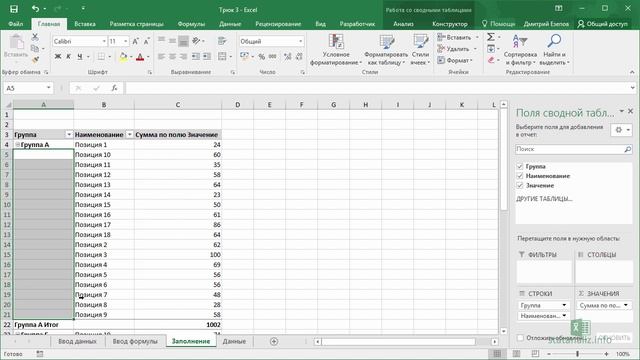The image size is (640, 360).
Task: Cut selection with the scissors icon
Action: 35,37
